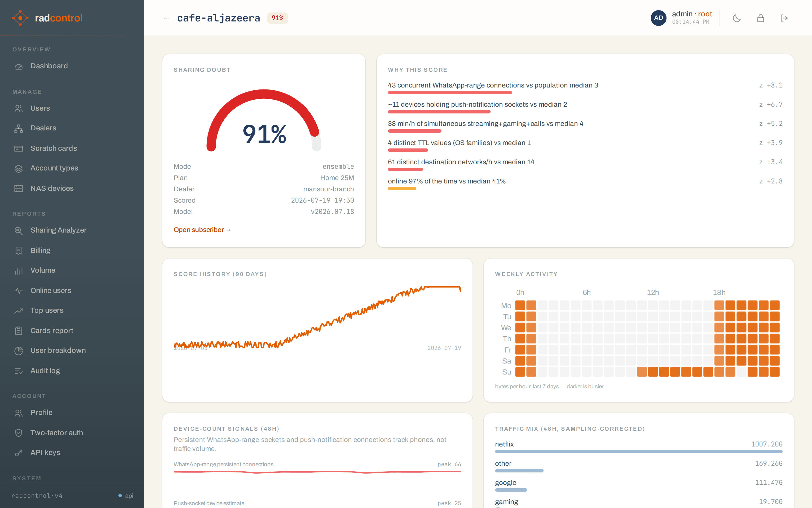Click the cafe-aljazeera page title

click(219, 18)
